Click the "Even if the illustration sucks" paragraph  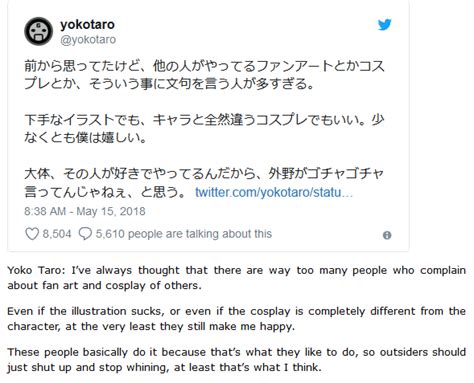[x=236, y=319]
